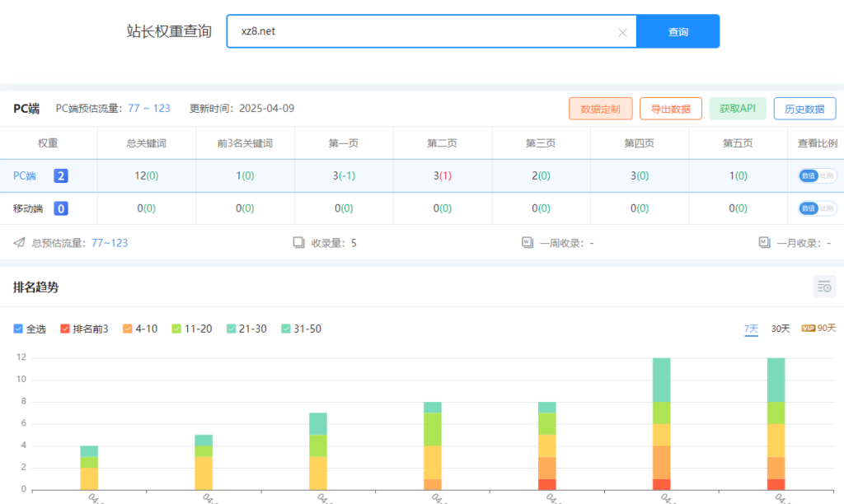844x504 pixels.
Task: Click PC端 第一页 cell 3(-1)
Action: [344, 176]
